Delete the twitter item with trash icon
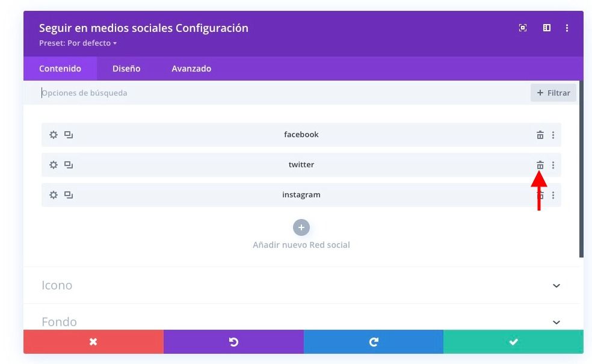 [x=540, y=165]
